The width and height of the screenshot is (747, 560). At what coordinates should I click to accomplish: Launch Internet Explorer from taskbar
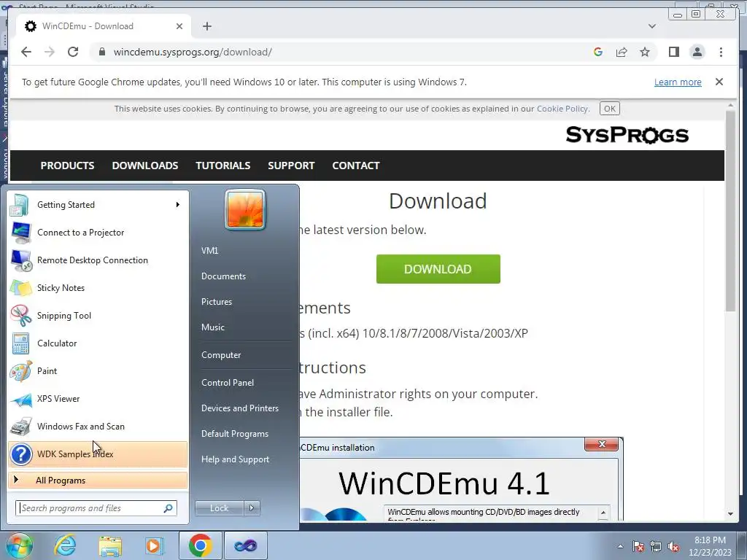[x=65, y=545]
